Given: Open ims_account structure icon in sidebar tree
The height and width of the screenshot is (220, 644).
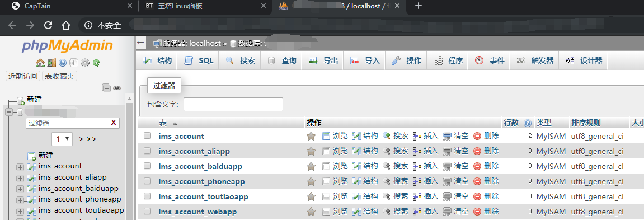Looking at the screenshot, I should pyautogui.click(x=31, y=167).
